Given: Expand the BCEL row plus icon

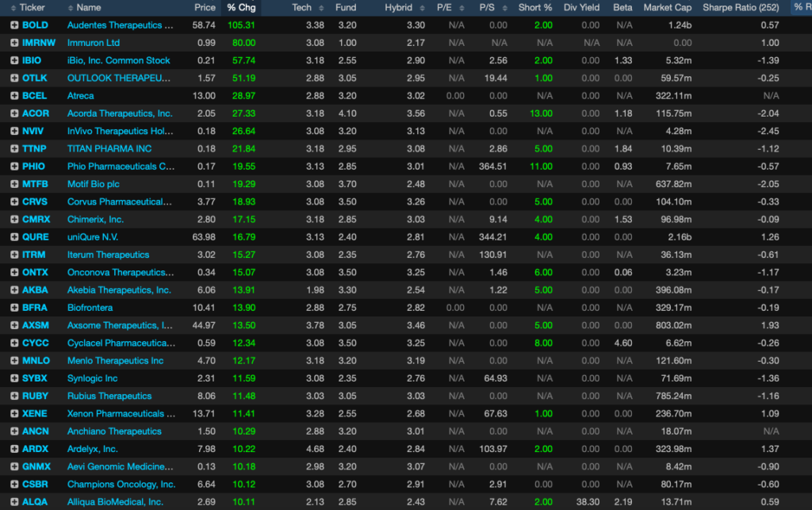Looking at the screenshot, I should 14,95.
